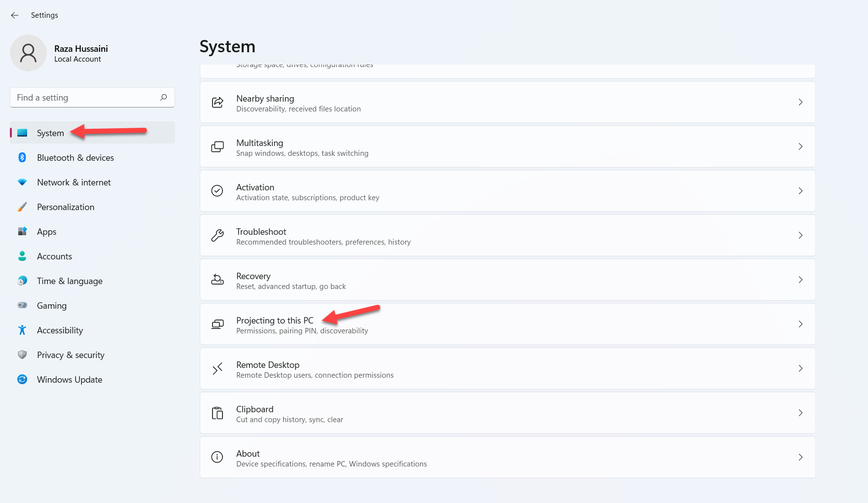The height and width of the screenshot is (503, 868).
Task: Click the Remote Desktop icon
Action: tap(217, 369)
